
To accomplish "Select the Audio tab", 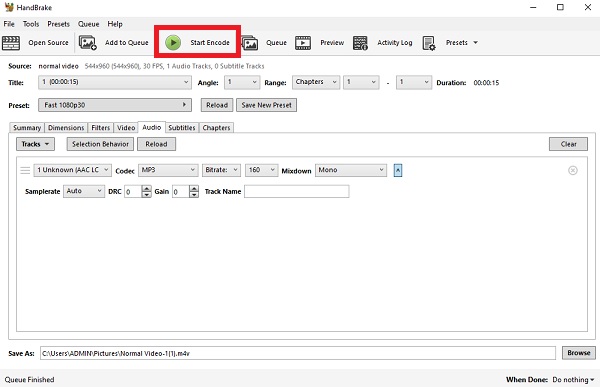I will [152, 127].
